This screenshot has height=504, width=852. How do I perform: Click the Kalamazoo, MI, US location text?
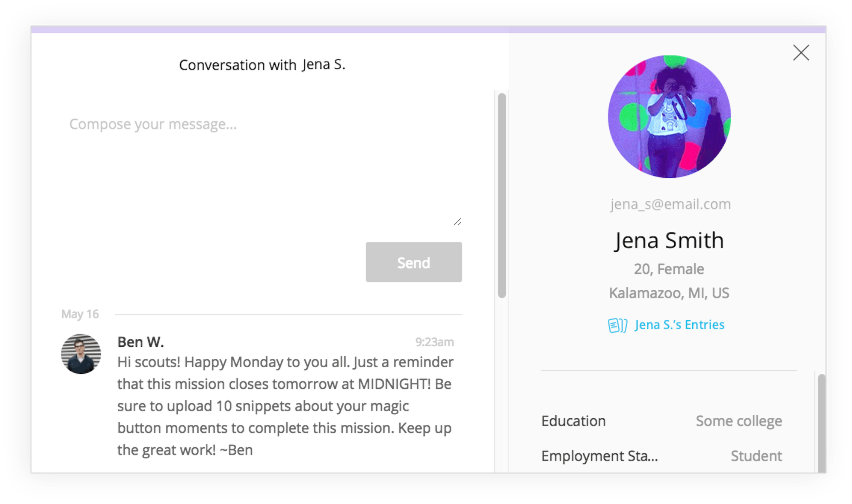[x=669, y=293]
